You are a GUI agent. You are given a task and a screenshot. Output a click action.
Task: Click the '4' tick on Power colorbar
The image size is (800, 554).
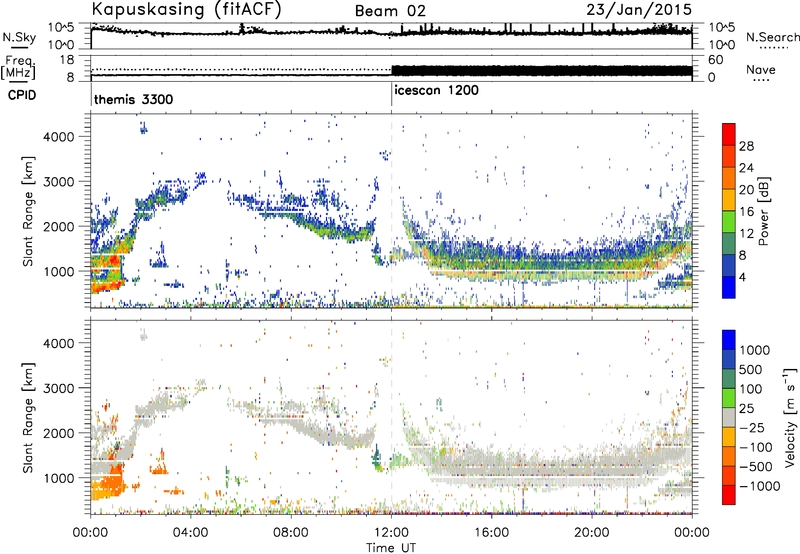pyautogui.click(x=743, y=277)
